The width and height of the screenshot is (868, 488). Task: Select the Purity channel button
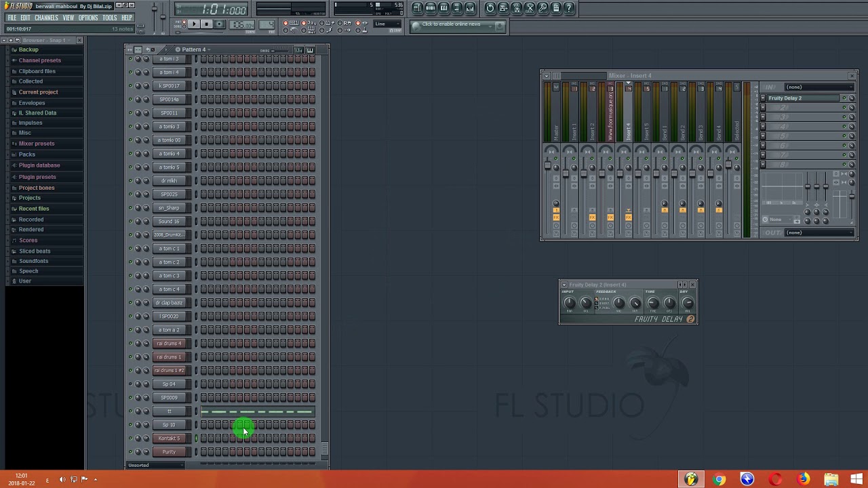(x=169, y=451)
